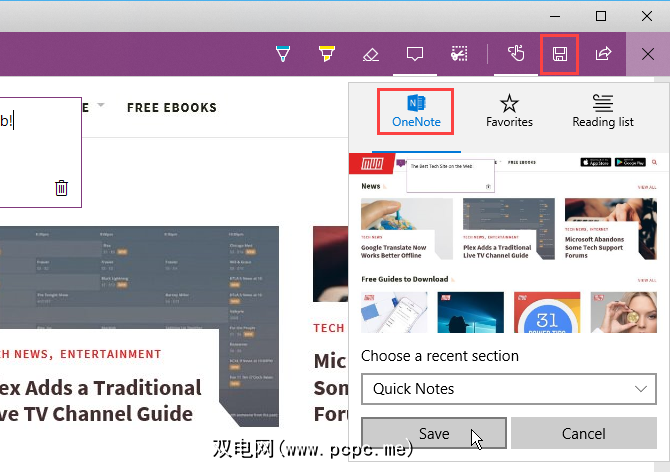
Task: Close the Edge window
Action: pos(647,16)
